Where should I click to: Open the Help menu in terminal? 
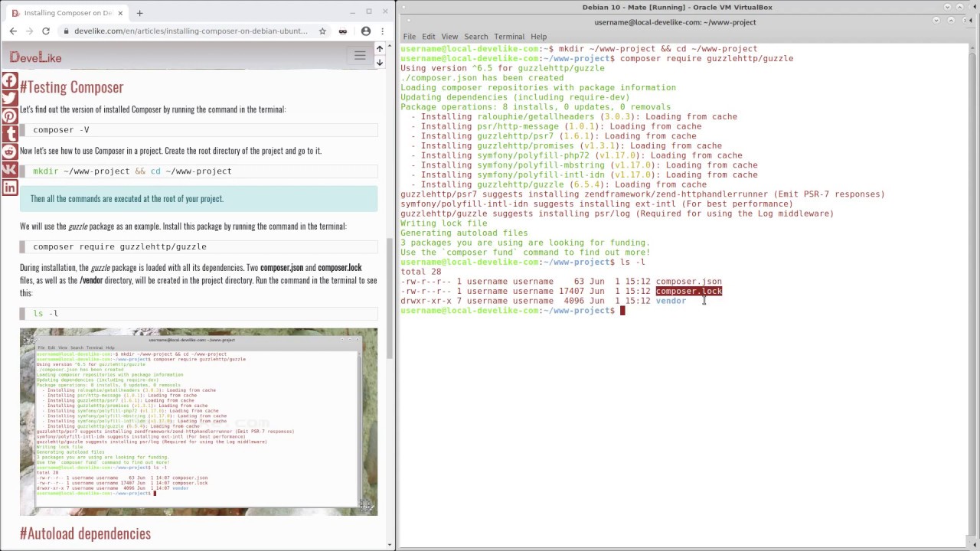[538, 37]
